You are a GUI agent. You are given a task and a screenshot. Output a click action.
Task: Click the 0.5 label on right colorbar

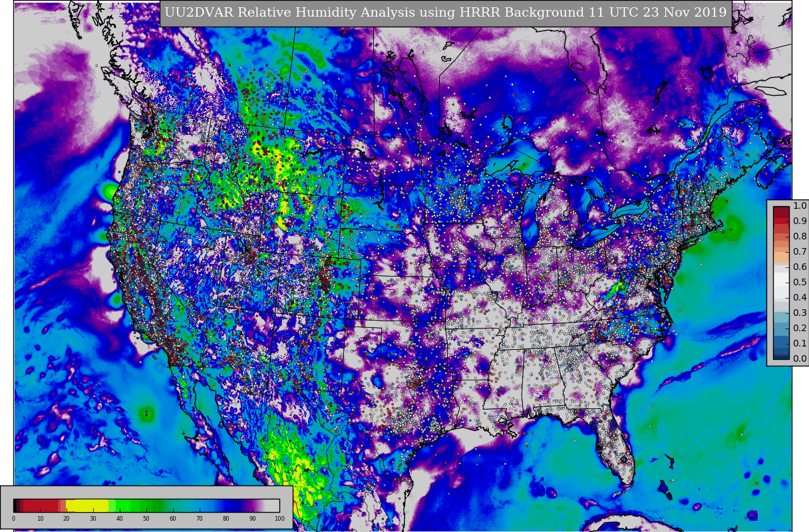click(800, 282)
